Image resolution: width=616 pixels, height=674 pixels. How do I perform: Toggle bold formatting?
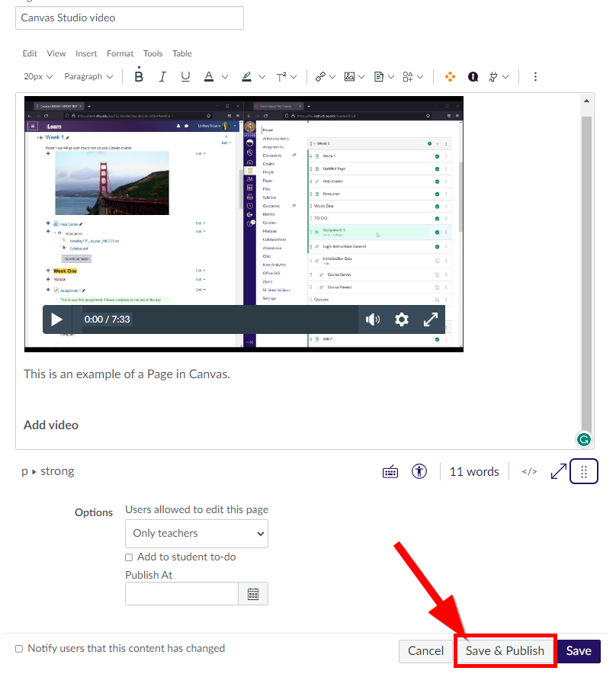[139, 76]
